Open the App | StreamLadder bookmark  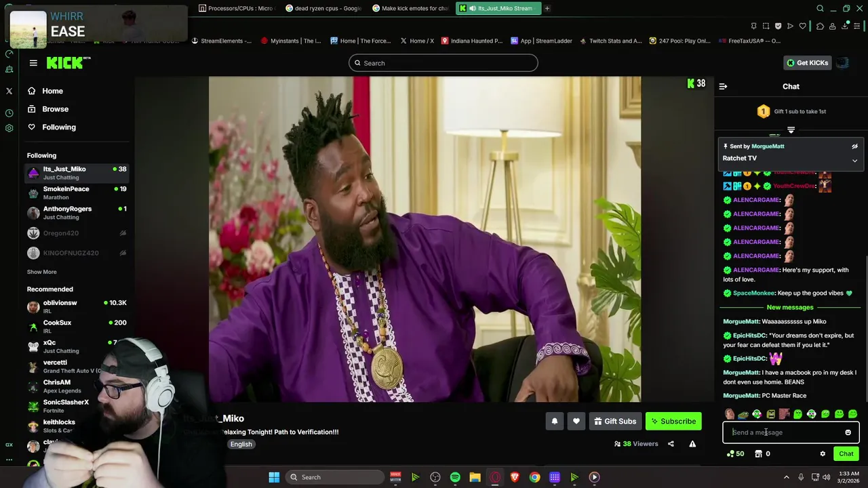point(541,41)
